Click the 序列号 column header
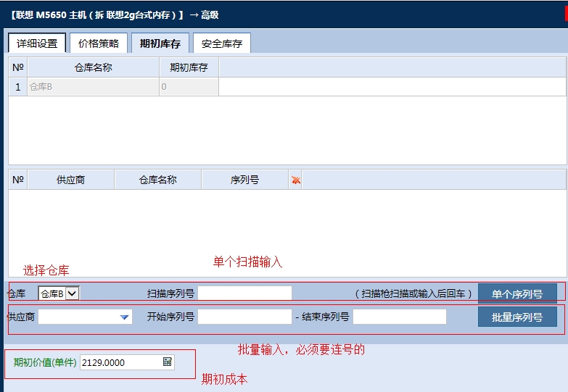The image size is (568, 392). point(244,180)
